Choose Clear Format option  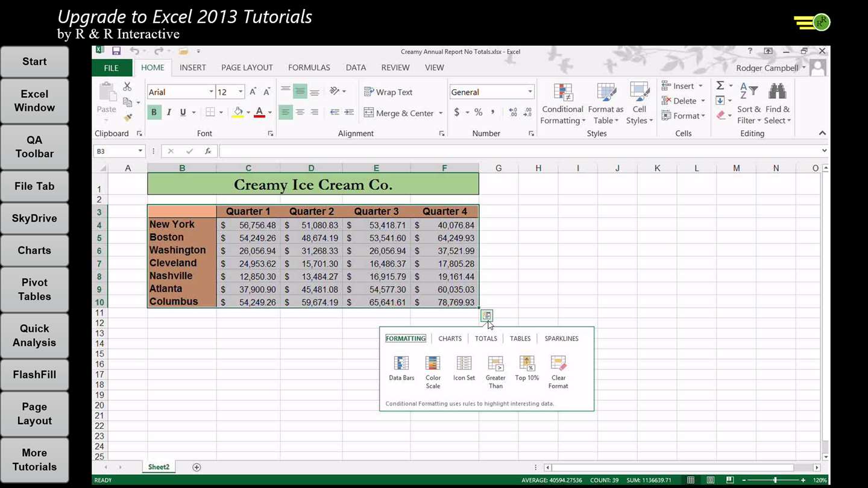point(558,372)
